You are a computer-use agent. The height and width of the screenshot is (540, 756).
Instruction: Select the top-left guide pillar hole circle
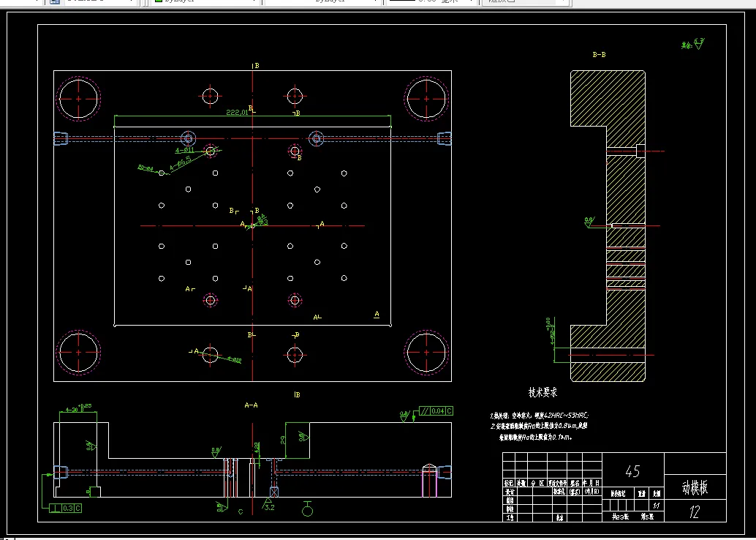click(78, 99)
